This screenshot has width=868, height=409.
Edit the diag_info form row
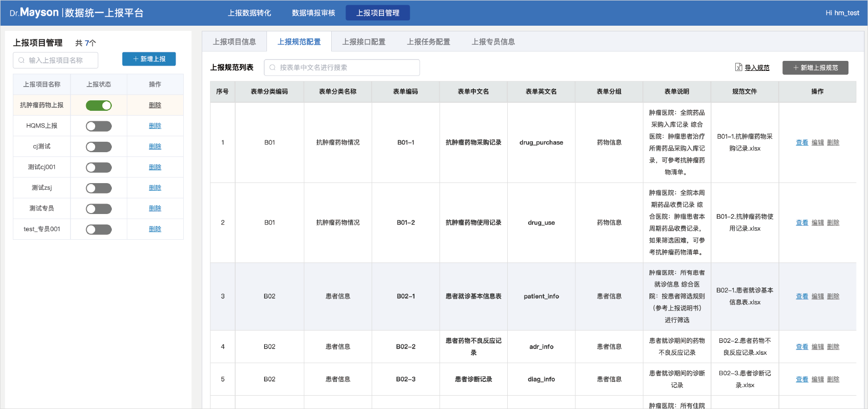[818, 379]
